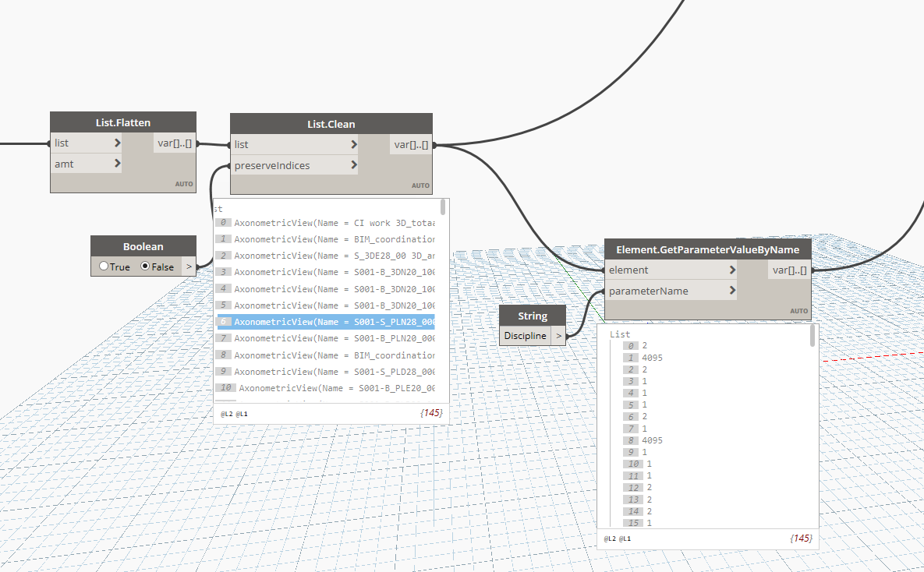Select row 3 in List.Clean preview

click(325, 272)
